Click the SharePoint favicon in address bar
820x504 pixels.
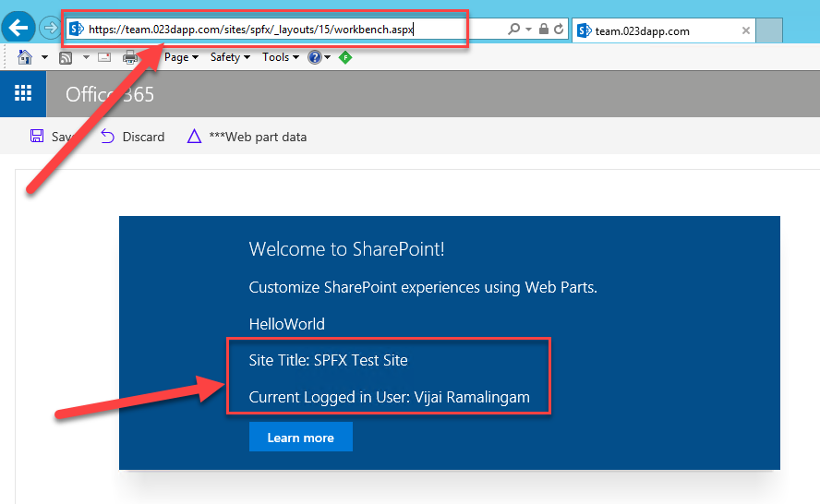(x=77, y=30)
